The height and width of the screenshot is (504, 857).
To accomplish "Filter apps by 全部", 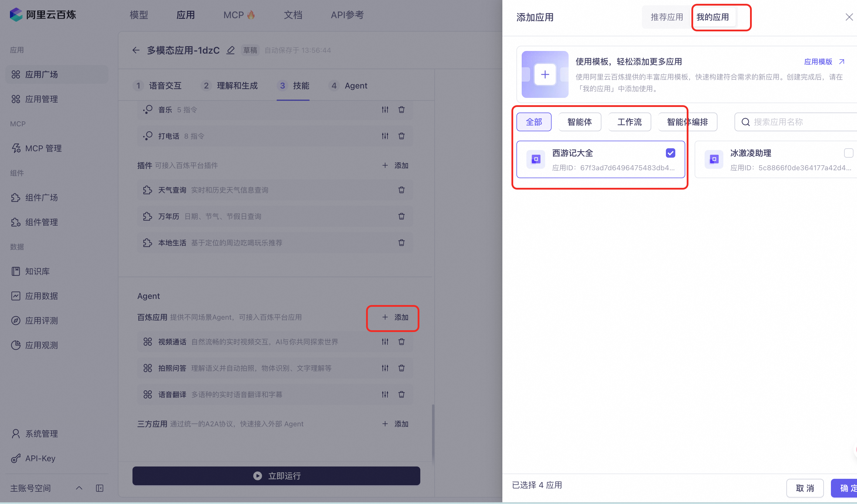I will click(x=534, y=122).
